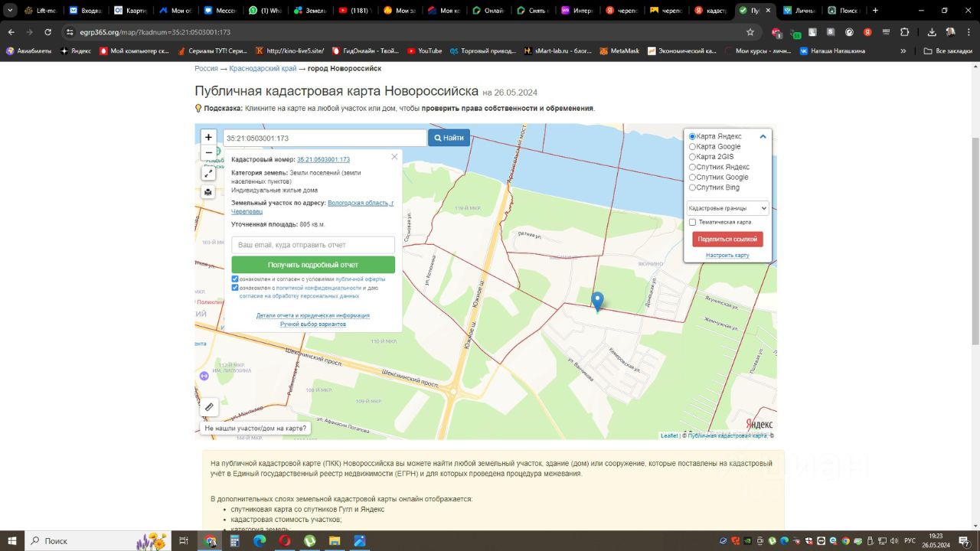This screenshot has height=551, width=980.
Task: Click the Не нашли участок/дом на карте? button
Action: tap(256, 429)
